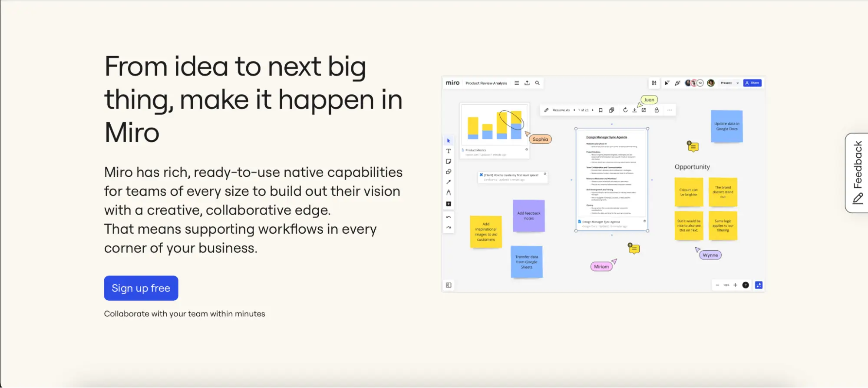The height and width of the screenshot is (388, 868).
Task: Open the hamburger main menu icon
Action: click(517, 83)
